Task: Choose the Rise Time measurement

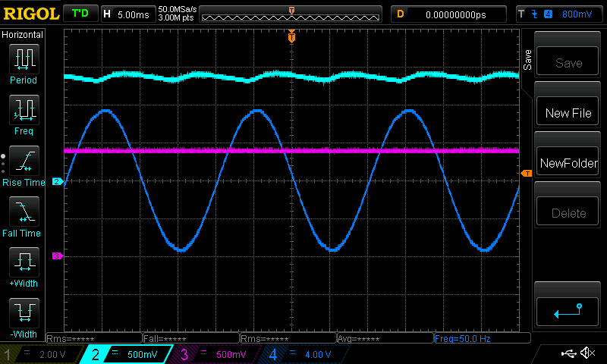Action: coord(24,165)
